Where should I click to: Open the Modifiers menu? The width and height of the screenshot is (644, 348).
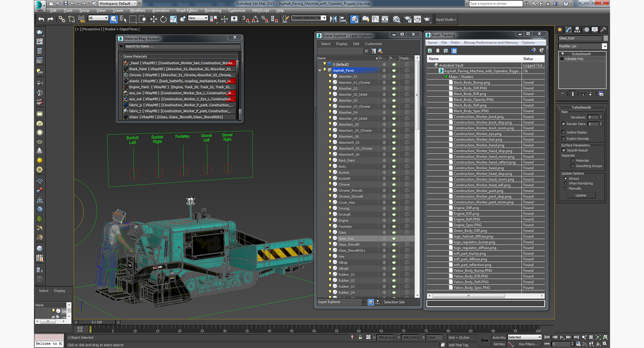coord(138,10)
